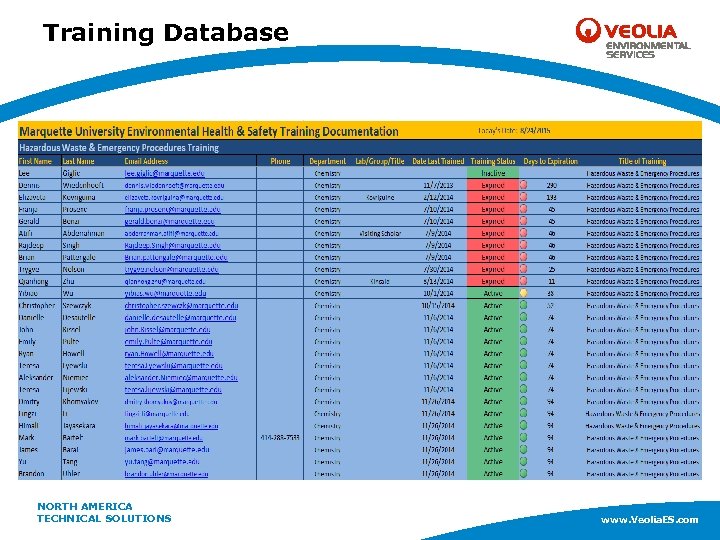This screenshot has height=540, width=720.
Task: Open yu.tang@marquette.edu email link
Action: 162,461
